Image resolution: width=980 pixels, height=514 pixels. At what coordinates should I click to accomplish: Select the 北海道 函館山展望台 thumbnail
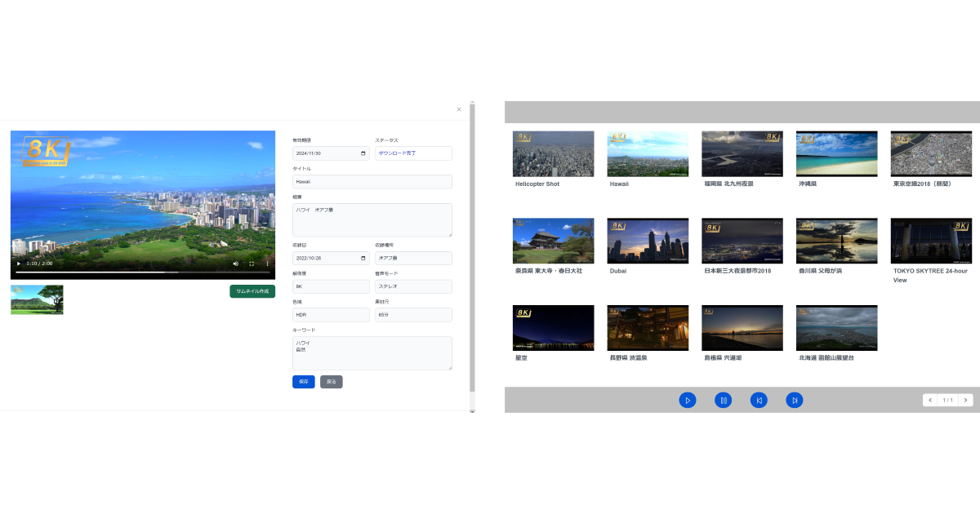pyautogui.click(x=837, y=328)
